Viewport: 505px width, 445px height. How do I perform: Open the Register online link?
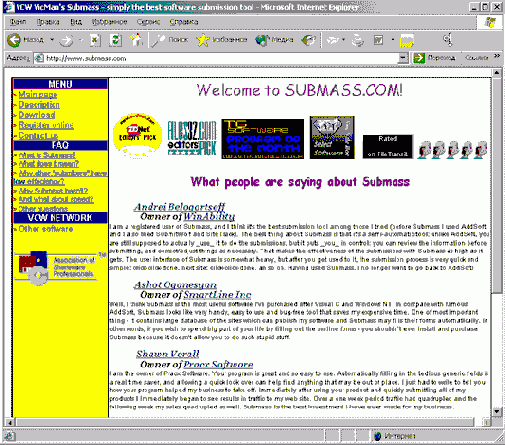46,125
